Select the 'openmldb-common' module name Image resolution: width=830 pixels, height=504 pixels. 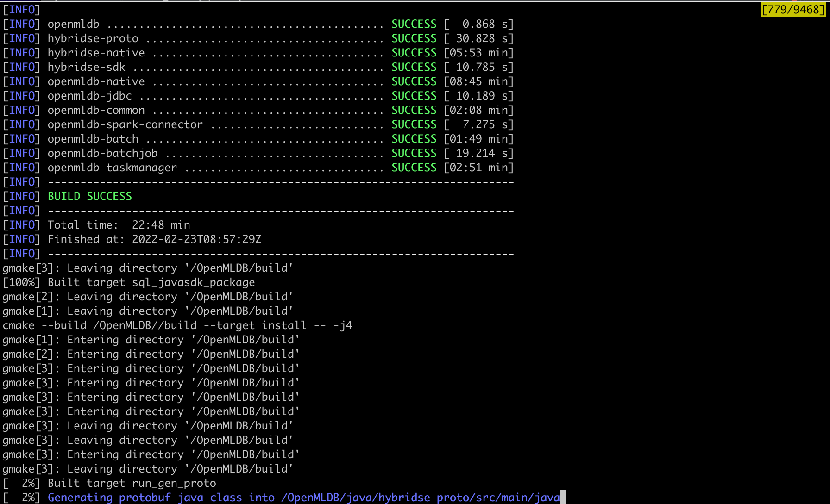(96, 110)
